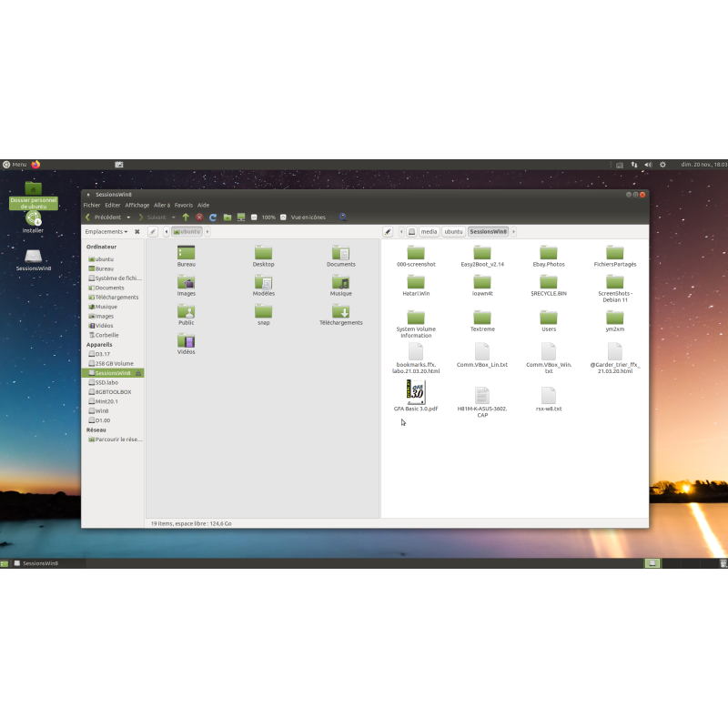This screenshot has height=728, width=728.
Task: Open the Aller à menu
Action: (162, 205)
